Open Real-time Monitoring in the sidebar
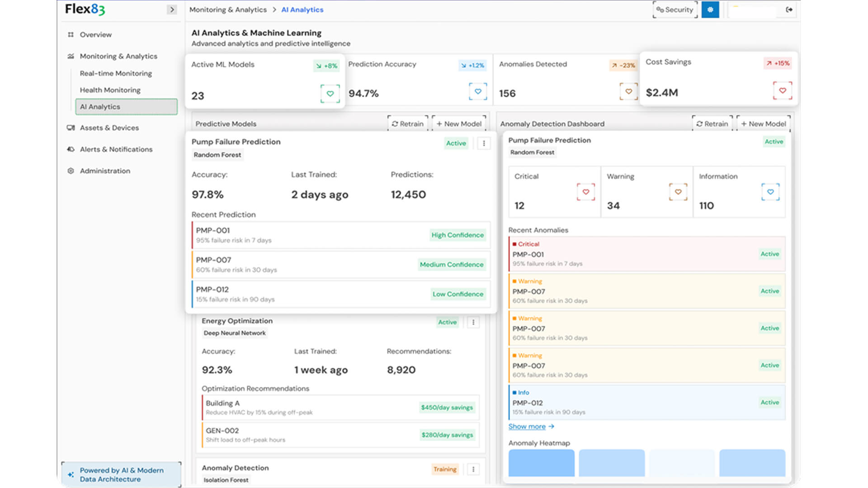 click(116, 73)
